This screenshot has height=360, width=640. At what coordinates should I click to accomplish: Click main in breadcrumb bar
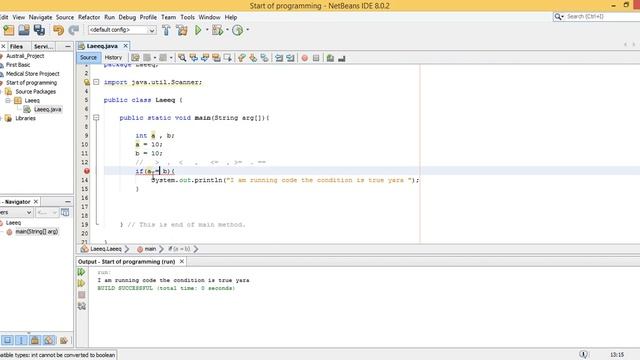coord(150,249)
